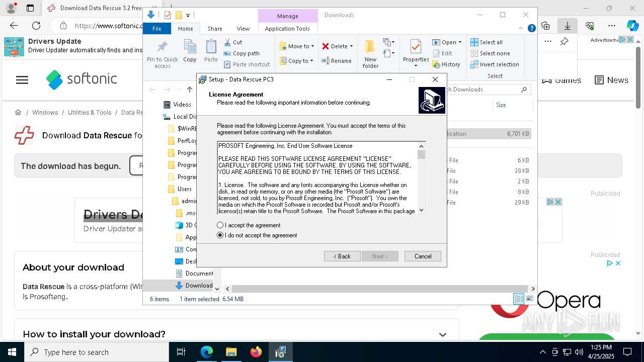The width and height of the screenshot is (644, 362).
Task: Open Quick Access Toolbar customize dropdown
Action: [188, 15]
